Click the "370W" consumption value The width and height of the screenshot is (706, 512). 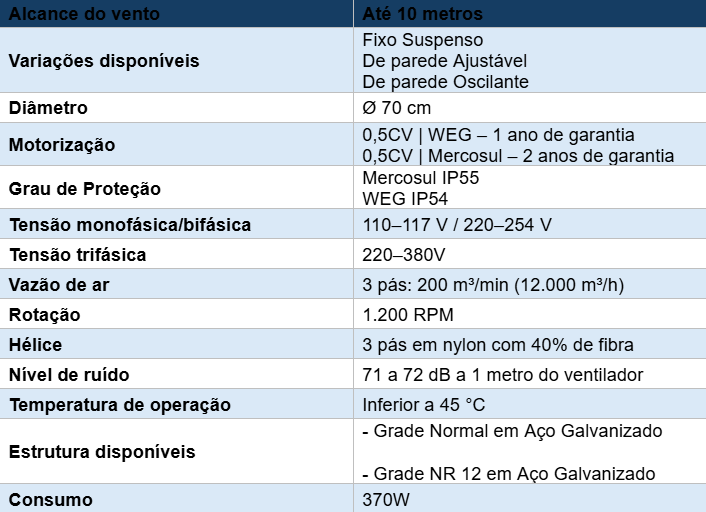(386, 499)
